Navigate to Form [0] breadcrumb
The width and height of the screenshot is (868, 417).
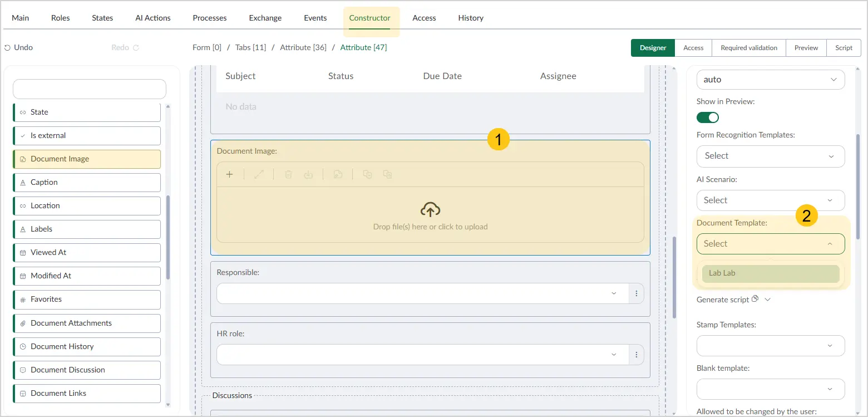207,47
